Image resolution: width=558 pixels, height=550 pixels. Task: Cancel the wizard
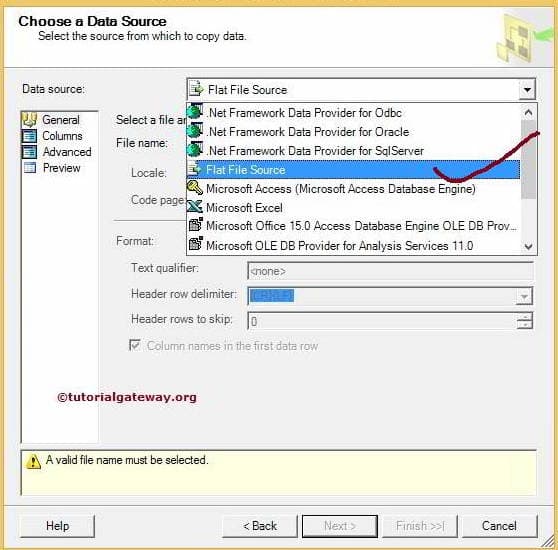[499, 525]
